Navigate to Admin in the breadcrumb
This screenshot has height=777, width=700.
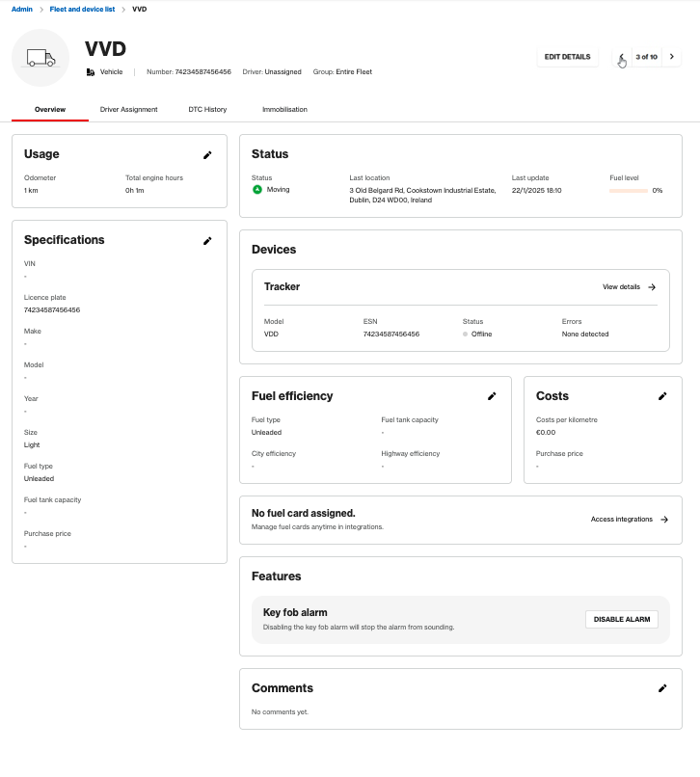click(x=22, y=9)
